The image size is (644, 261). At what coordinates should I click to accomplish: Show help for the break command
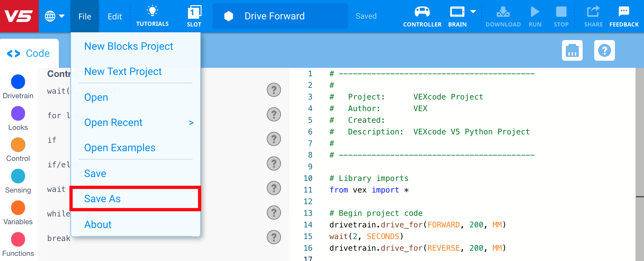(274, 237)
